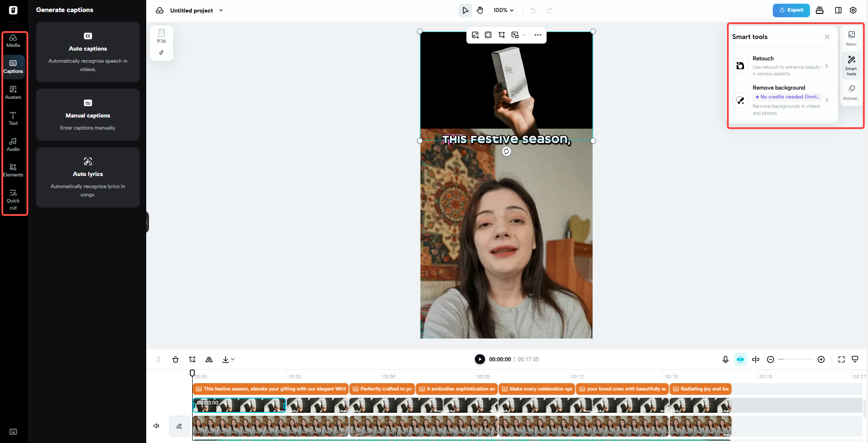Choose the Manual captions option
868x443 pixels.
coord(88,115)
